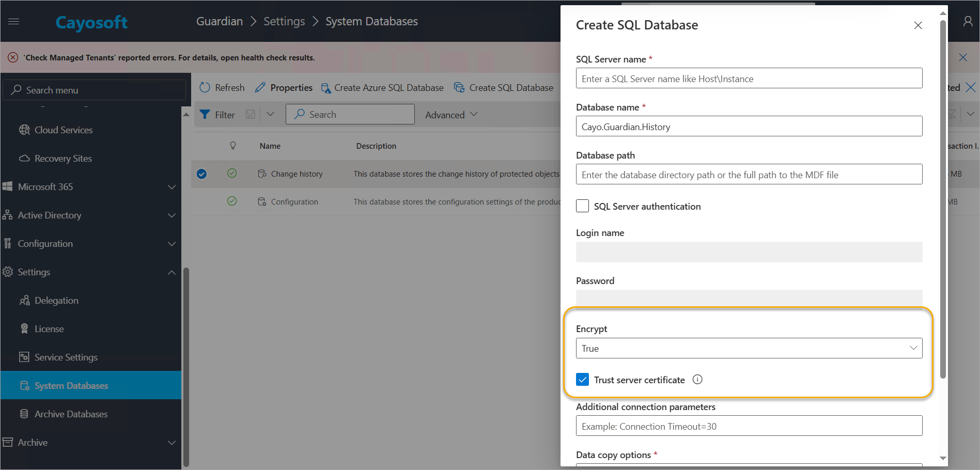Sort by the Name column header

[x=270, y=146]
